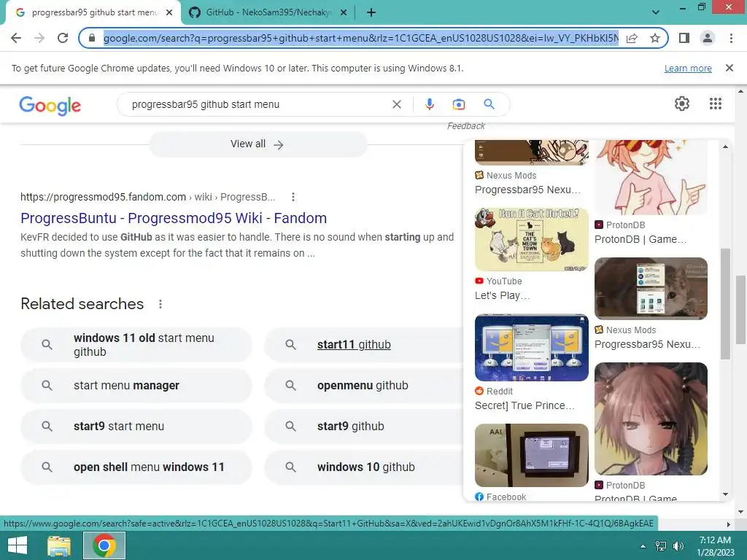Open the Learn more link
The width and height of the screenshot is (747, 560).
pyautogui.click(x=688, y=69)
